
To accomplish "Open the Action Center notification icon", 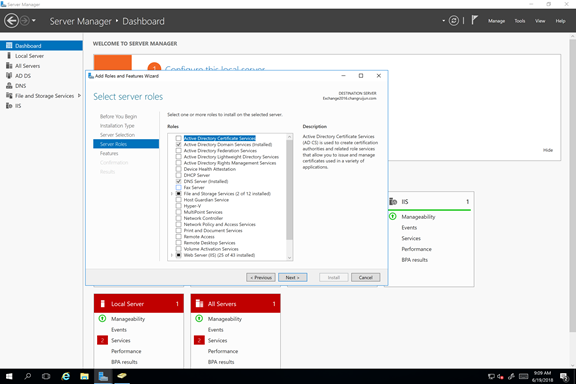I will (x=564, y=376).
